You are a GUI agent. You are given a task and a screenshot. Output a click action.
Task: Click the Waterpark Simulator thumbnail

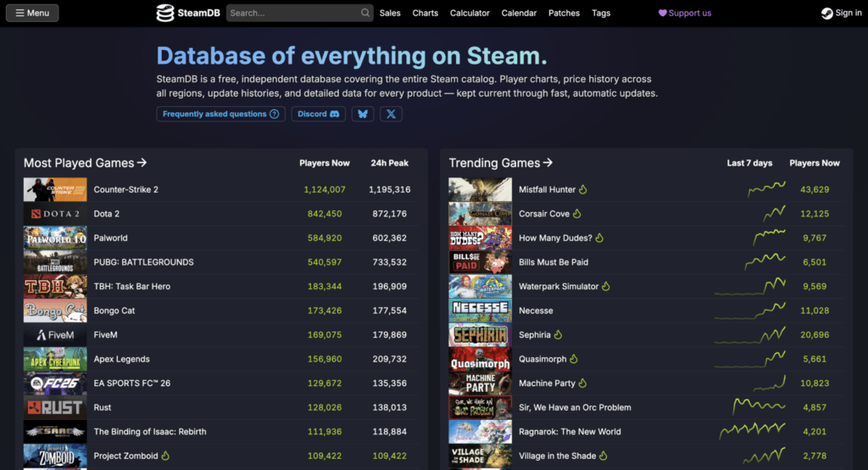pyautogui.click(x=480, y=286)
